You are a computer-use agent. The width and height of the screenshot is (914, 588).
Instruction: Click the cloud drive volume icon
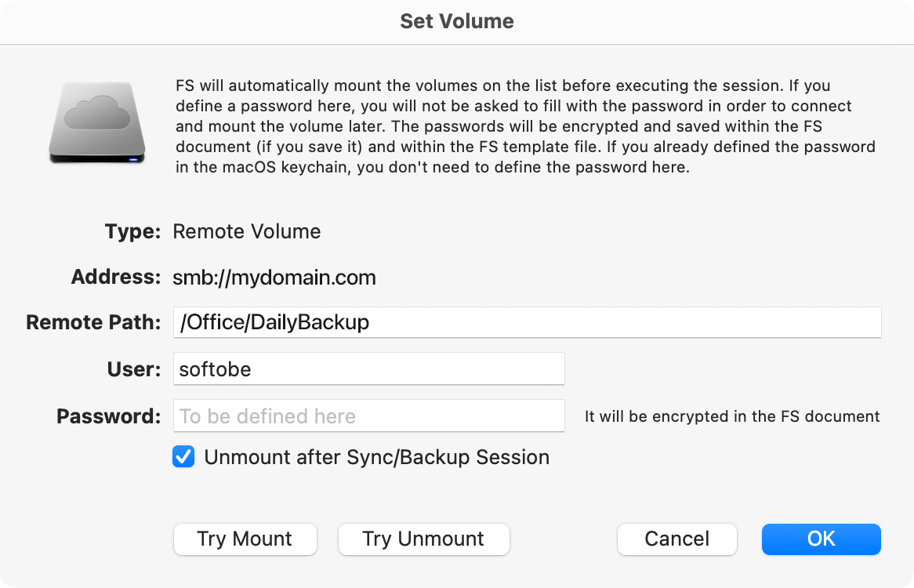click(x=96, y=122)
